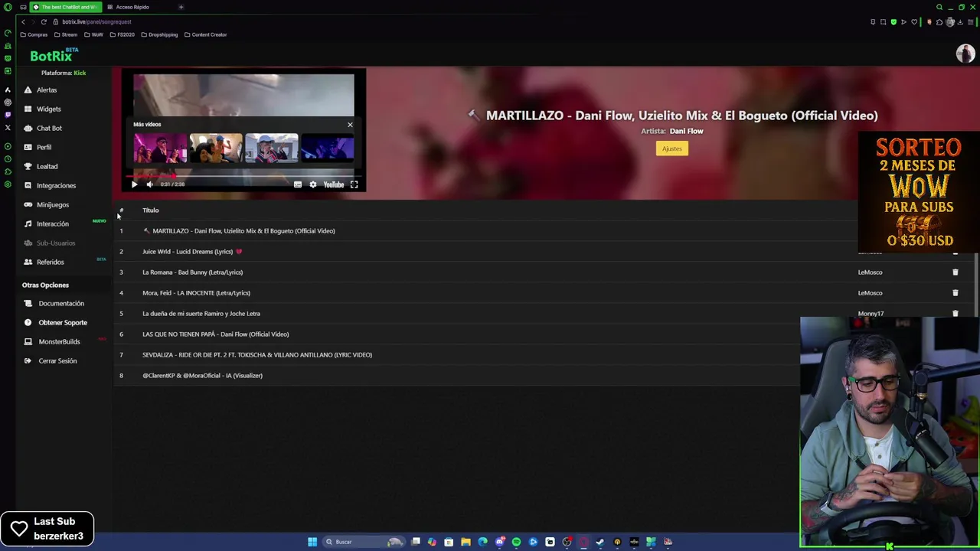The height and width of the screenshot is (551, 980).
Task: Click the Interacción music note icon
Action: [x=28, y=223]
